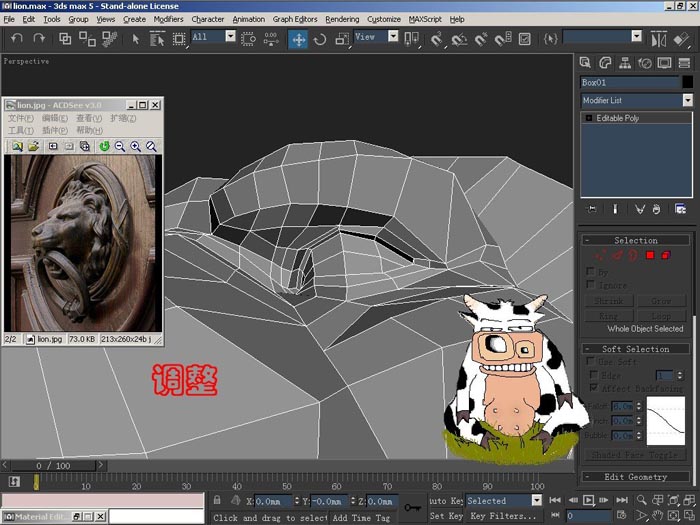700x525 pixels.
Task: Toggle the Set Key mode button
Action: pyautogui.click(x=446, y=516)
